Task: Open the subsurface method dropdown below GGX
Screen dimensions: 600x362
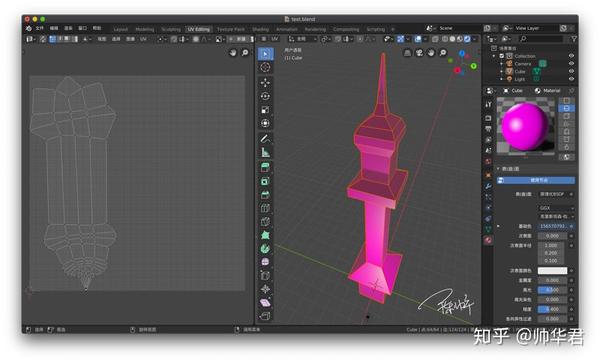Action: pyautogui.click(x=556, y=217)
